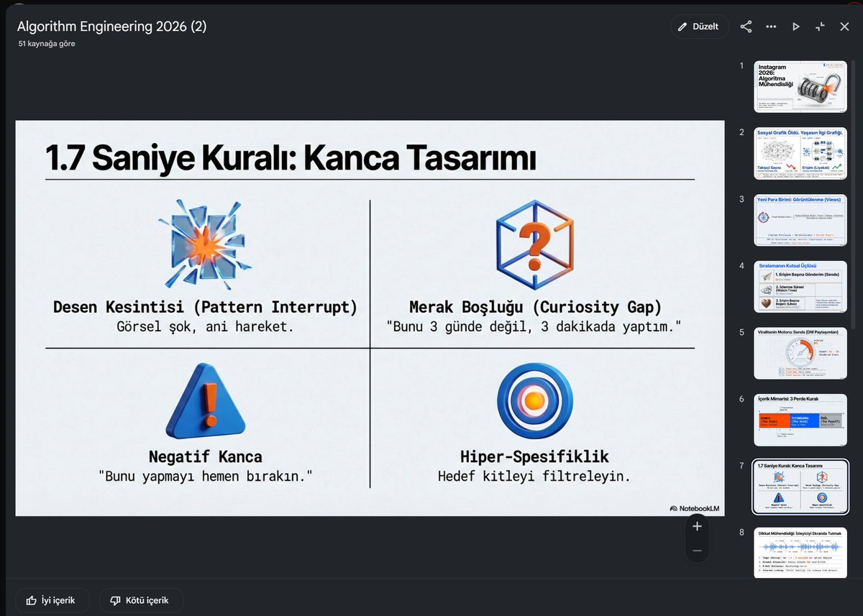Click the Negatif Kanca heading
Image resolution: width=863 pixels, height=616 pixels.
point(206,456)
